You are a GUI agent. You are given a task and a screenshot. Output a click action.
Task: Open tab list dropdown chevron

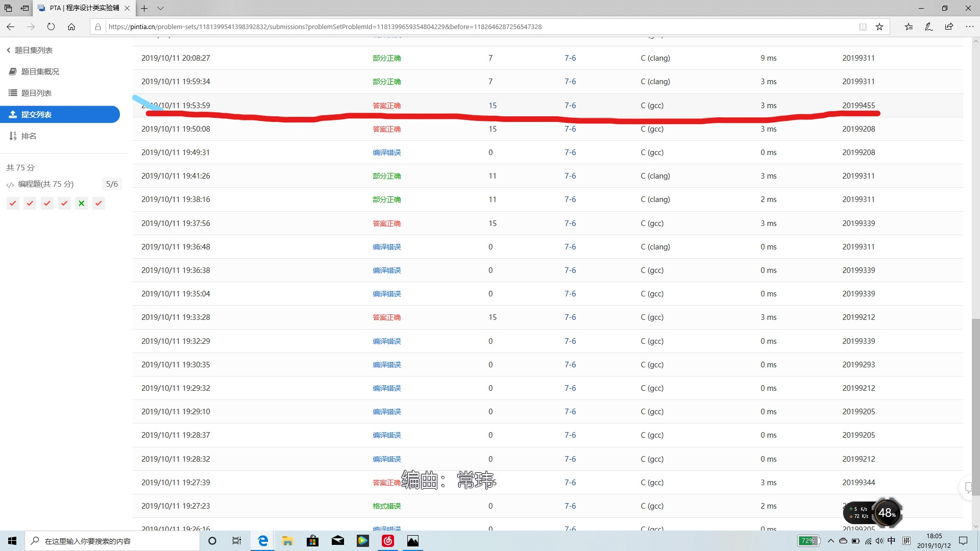(160, 8)
